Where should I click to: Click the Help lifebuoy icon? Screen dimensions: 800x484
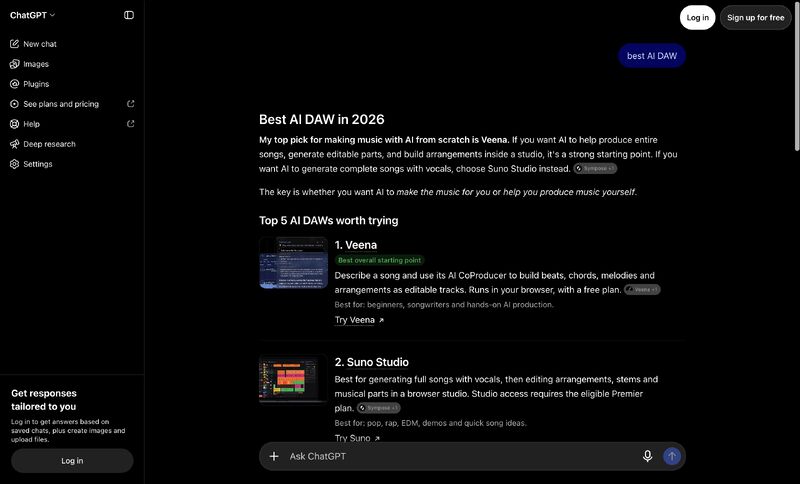point(14,123)
